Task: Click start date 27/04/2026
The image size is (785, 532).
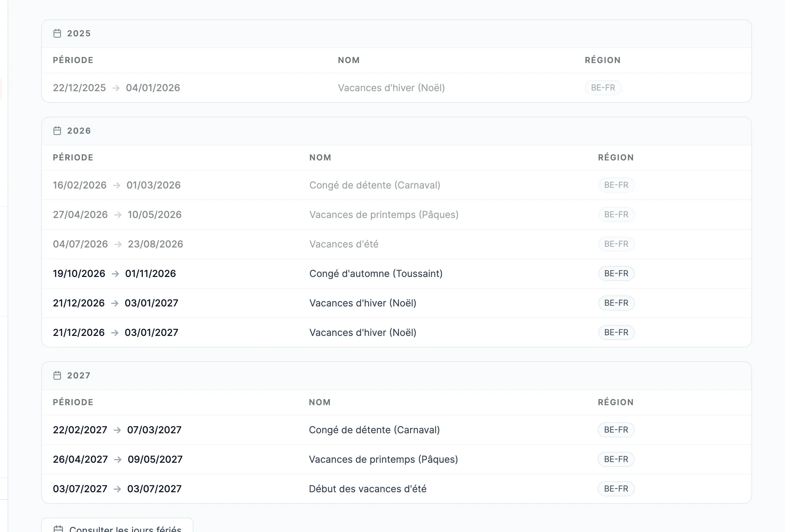Action: coord(80,215)
